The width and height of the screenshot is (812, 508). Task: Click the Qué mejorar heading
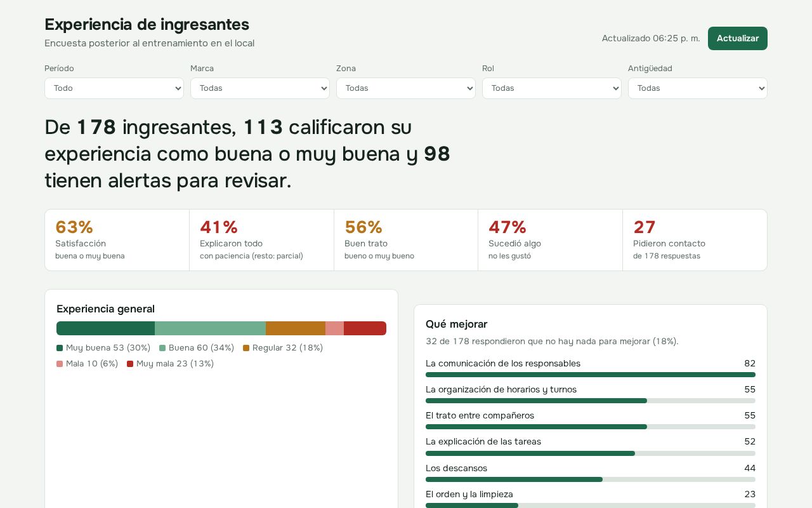click(x=456, y=324)
